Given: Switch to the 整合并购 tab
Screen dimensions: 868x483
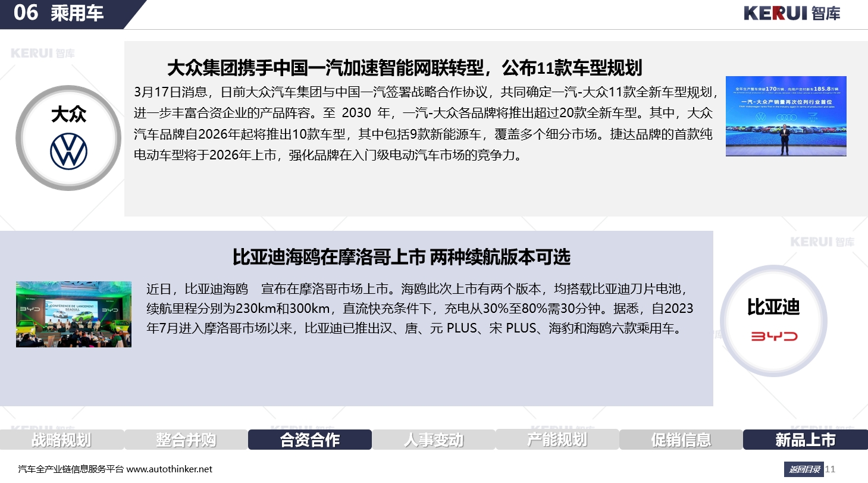Looking at the screenshot, I should coord(186,440).
